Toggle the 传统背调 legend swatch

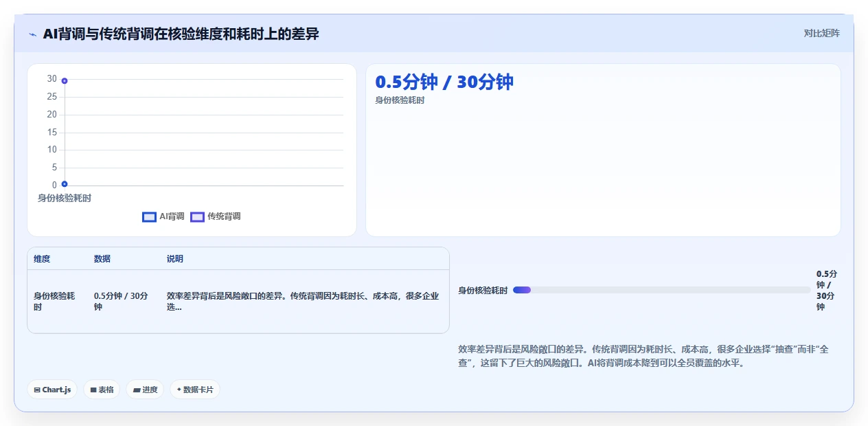pyautogui.click(x=198, y=216)
